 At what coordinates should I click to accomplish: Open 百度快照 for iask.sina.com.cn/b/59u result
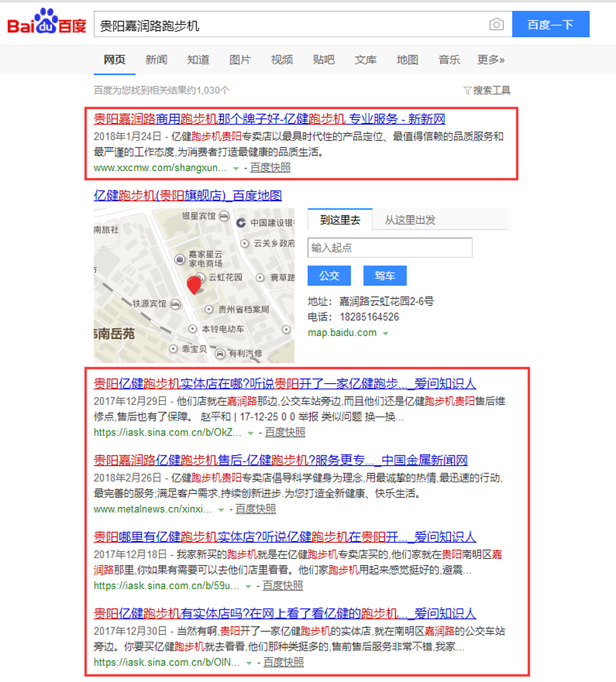283,586
